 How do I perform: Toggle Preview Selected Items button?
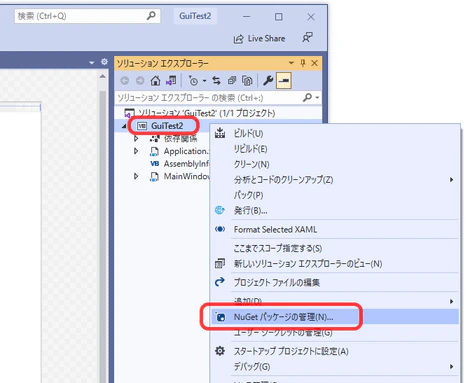(284, 81)
